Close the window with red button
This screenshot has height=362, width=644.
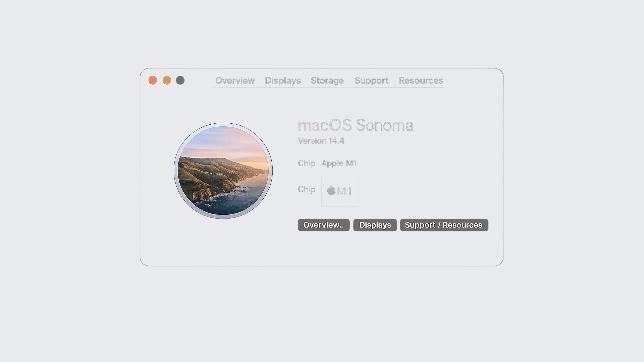pyautogui.click(x=153, y=80)
